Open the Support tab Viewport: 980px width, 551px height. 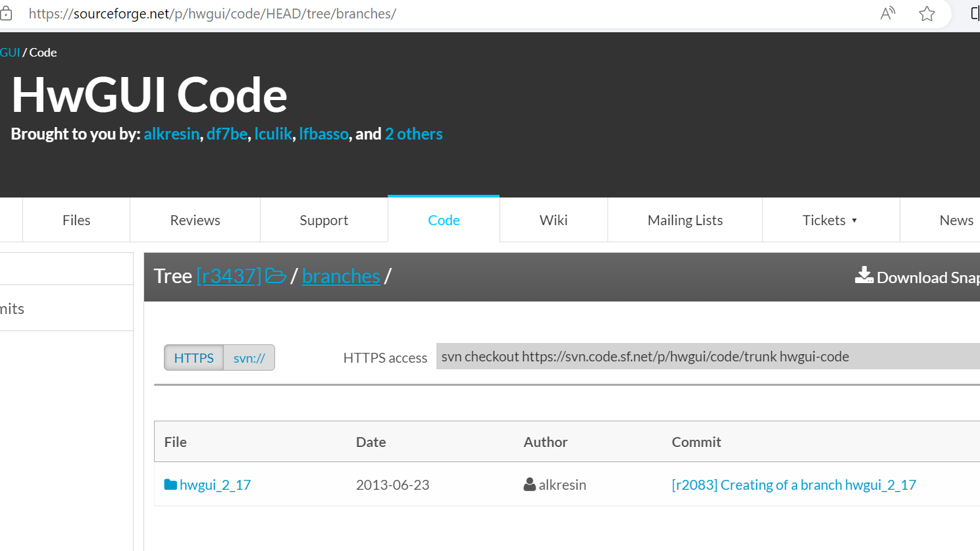[324, 220]
